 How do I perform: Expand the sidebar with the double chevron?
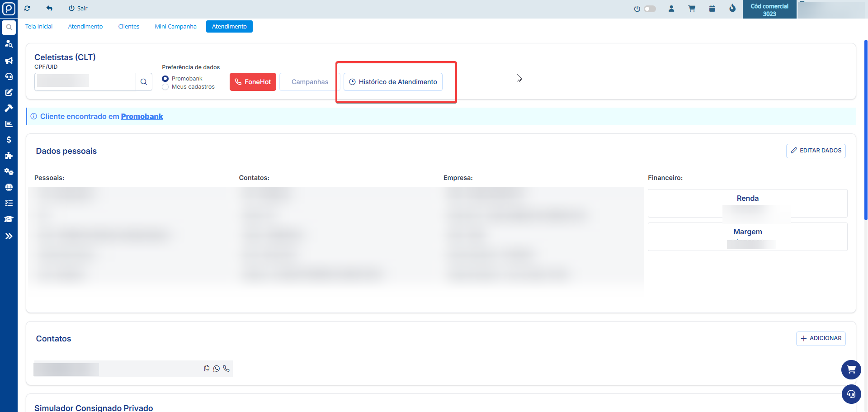[x=9, y=236]
